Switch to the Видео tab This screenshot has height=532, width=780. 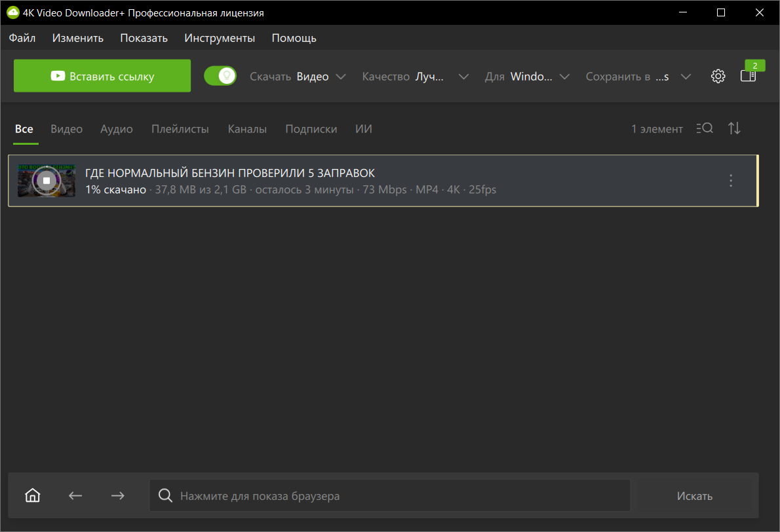(x=67, y=129)
